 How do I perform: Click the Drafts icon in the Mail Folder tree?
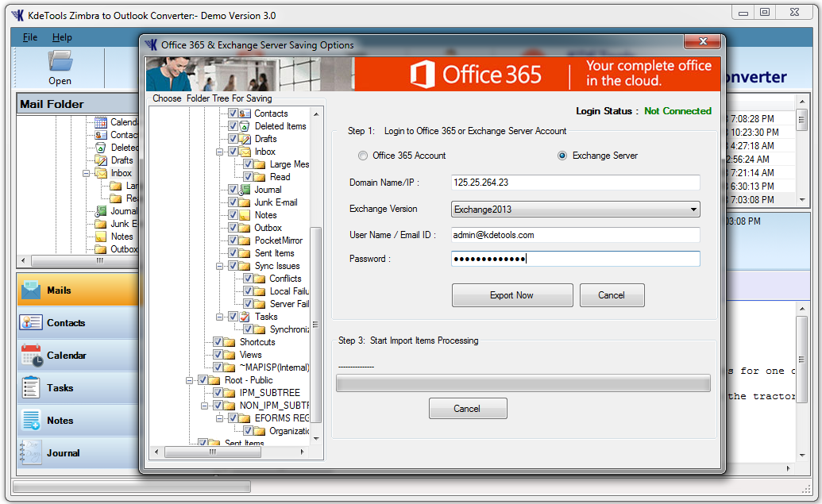click(101, 160)
